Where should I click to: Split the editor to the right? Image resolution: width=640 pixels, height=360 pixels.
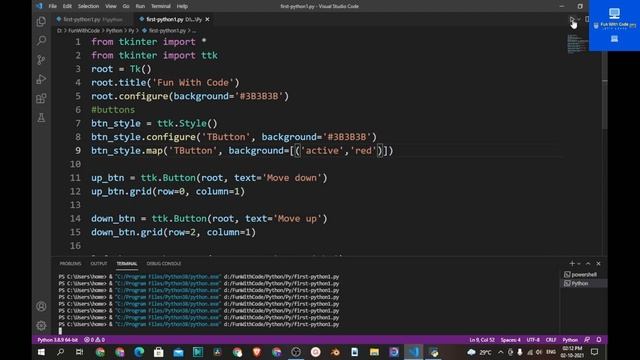coord(587,19)
